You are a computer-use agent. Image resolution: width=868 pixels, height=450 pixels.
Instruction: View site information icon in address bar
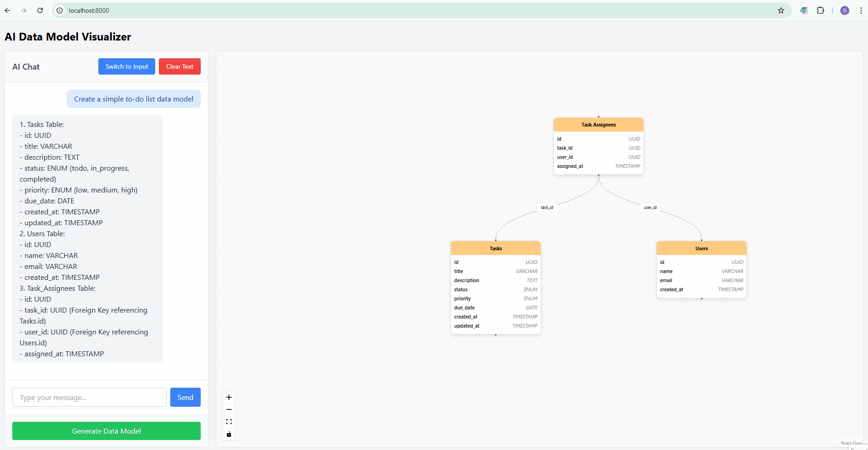coord(60,10)
